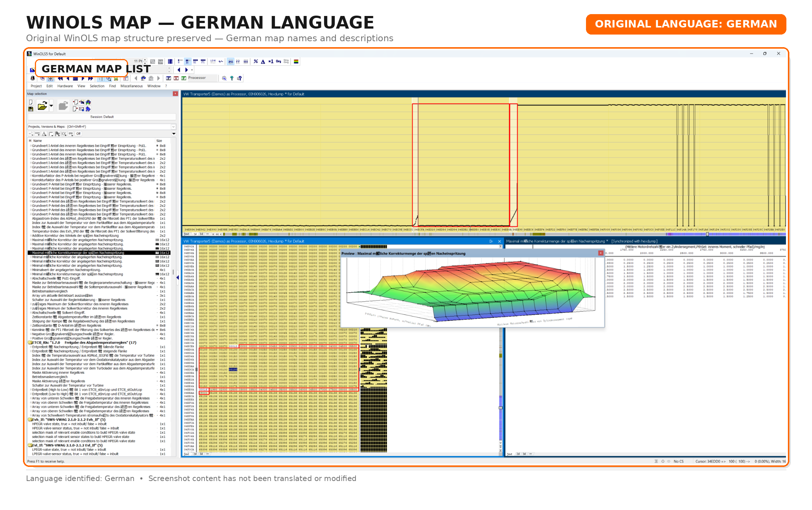This screenshot has width=812, height=510.
Task: Select the 8-bit view mode icon
Action: coord(180,61)
